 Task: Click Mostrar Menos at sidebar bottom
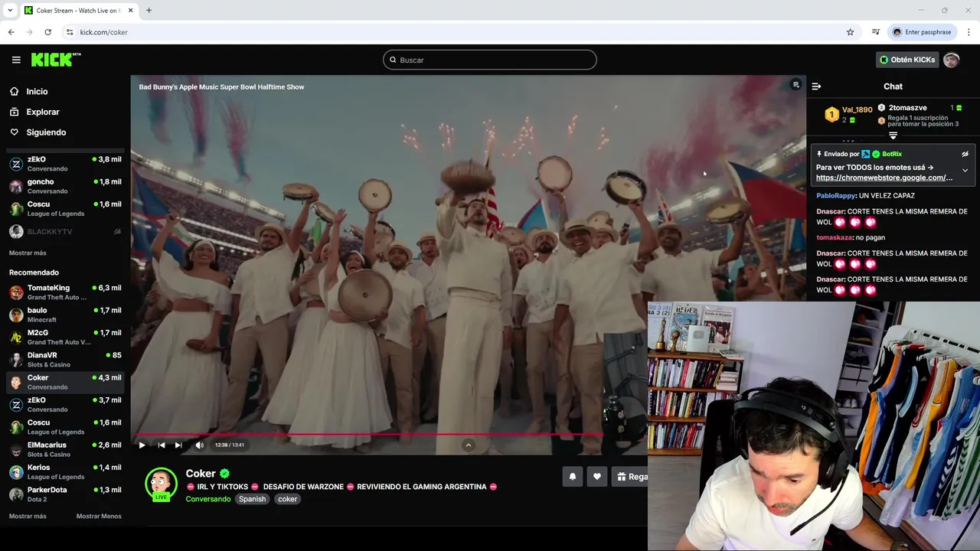[99, 516]
